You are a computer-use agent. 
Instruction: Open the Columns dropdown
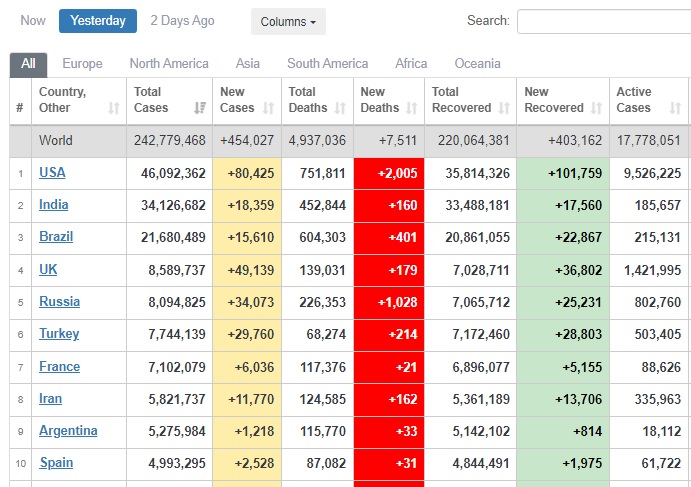tap(288, 21)
